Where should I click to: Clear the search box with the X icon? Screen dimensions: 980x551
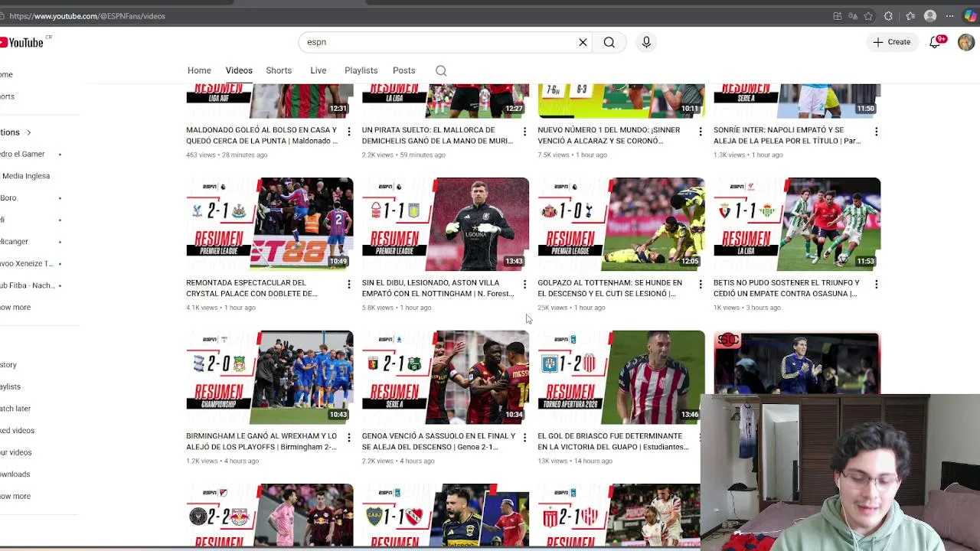583,42
